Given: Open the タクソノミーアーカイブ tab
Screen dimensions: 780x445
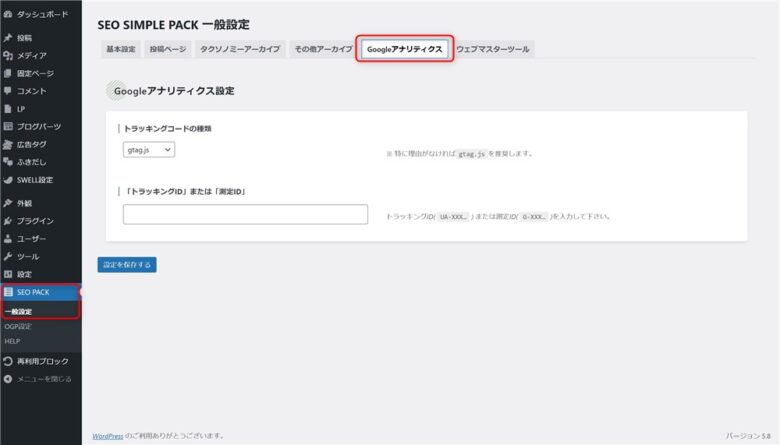Looking at the screenshot, I should tap(240, 49).
